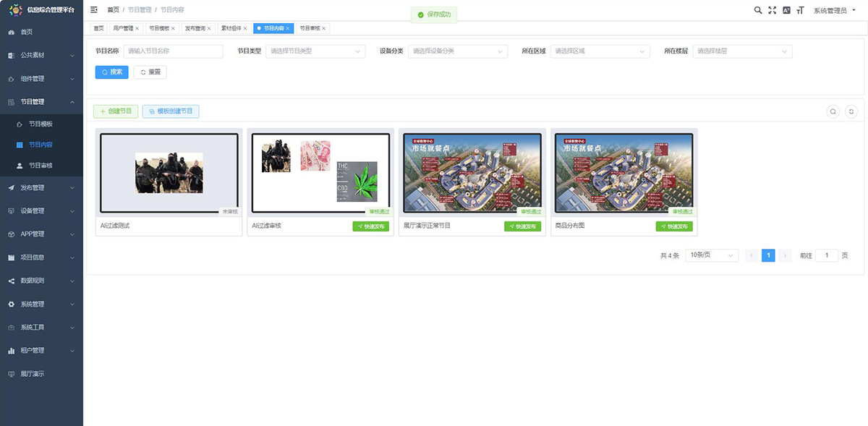
Task: Switch to the 节目审核 tab
Action: pyautogui.click(x=310, y=28)
